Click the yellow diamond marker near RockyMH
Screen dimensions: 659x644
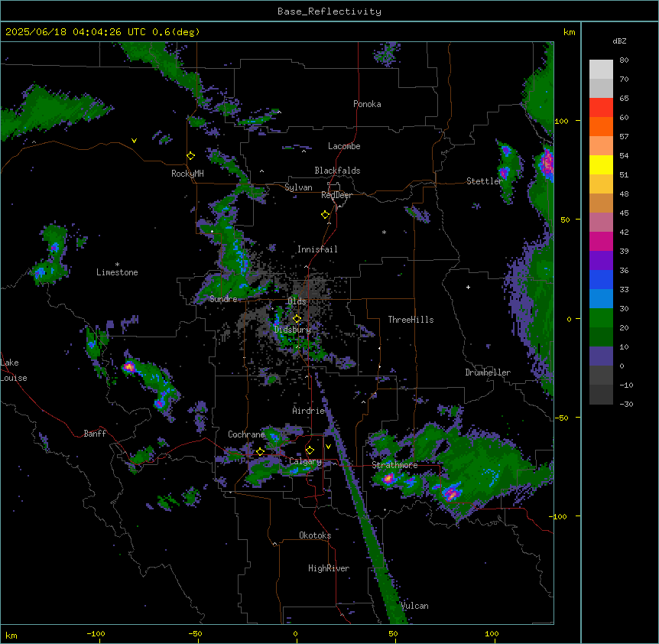pos(190,156)
